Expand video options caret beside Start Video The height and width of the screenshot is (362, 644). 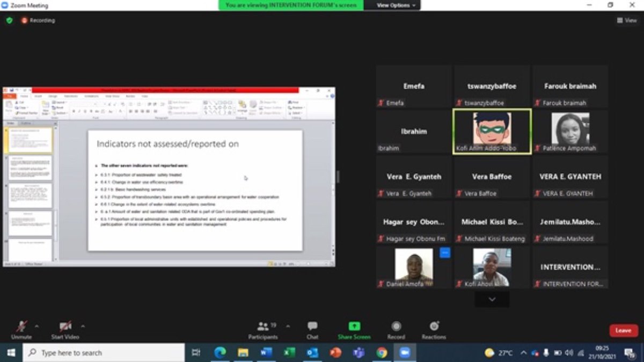point(83,326)
